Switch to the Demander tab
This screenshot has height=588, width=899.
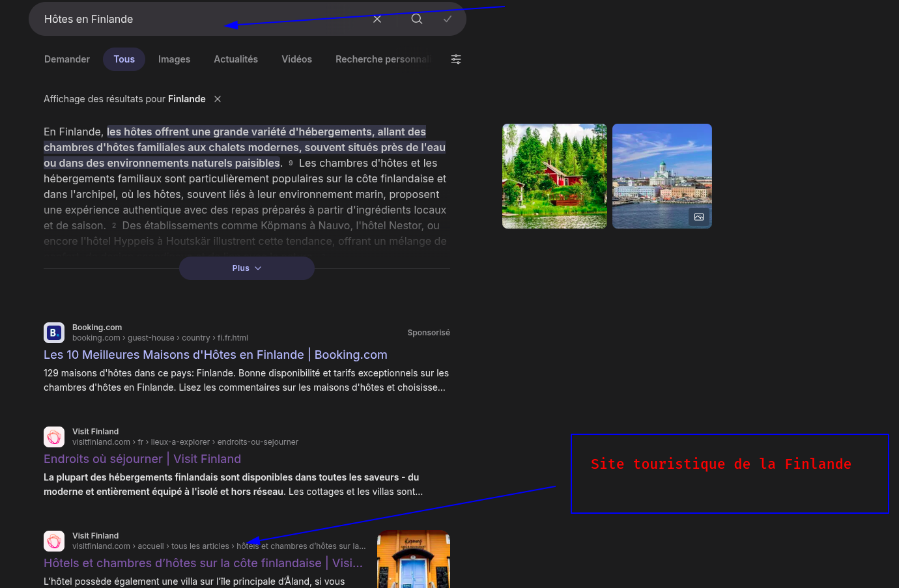point(67,59)
